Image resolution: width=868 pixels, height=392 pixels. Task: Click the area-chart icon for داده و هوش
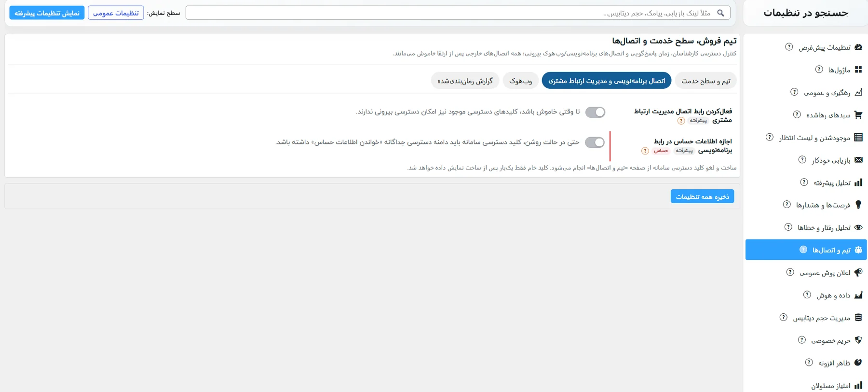pos(858,295)
